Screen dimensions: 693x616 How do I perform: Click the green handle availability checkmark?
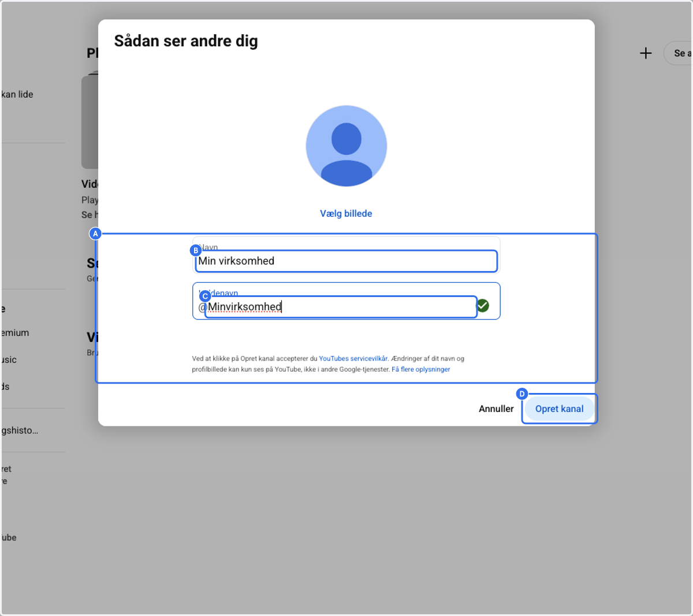[483, 306]
